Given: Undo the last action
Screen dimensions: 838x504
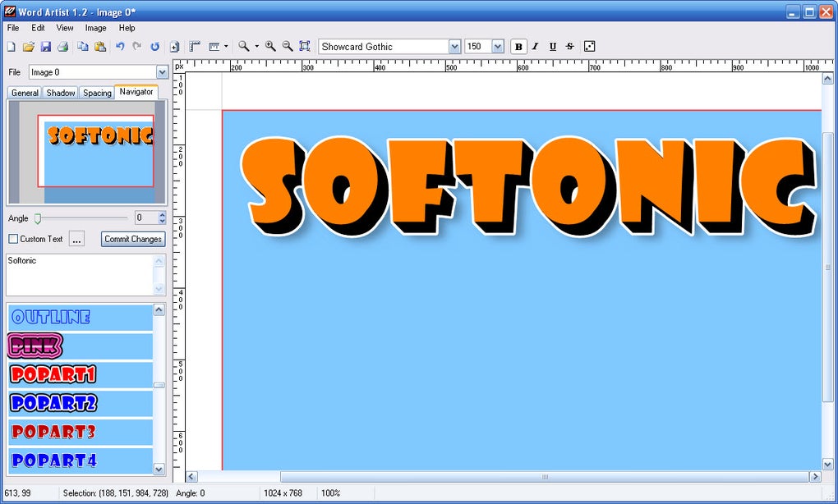Looking at the screenshot, I should [x=120, y=47].
